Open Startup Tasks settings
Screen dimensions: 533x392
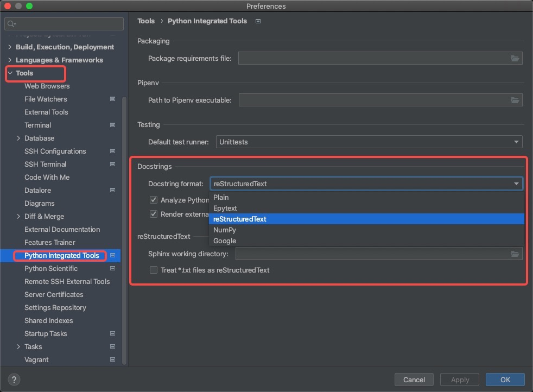click(46, 333)
